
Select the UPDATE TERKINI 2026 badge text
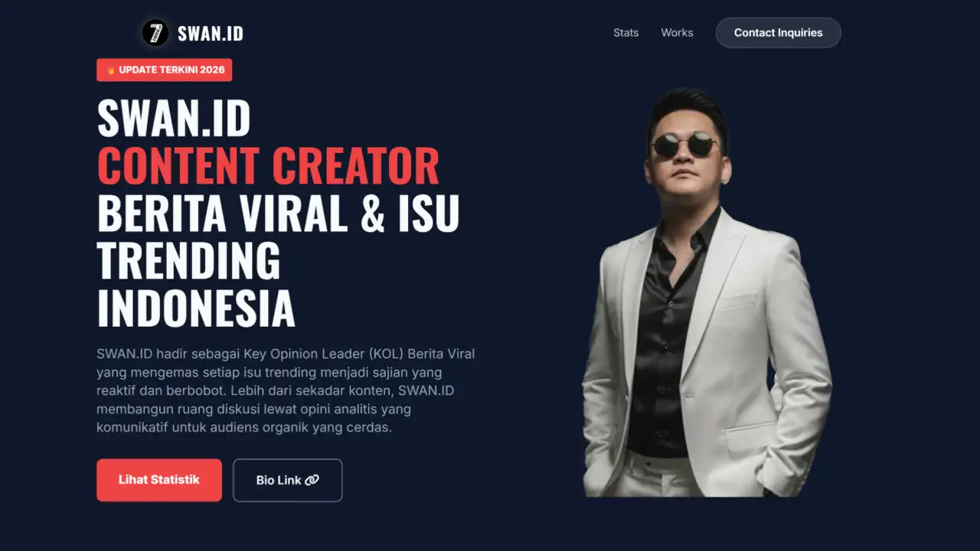tap(171, 70)
